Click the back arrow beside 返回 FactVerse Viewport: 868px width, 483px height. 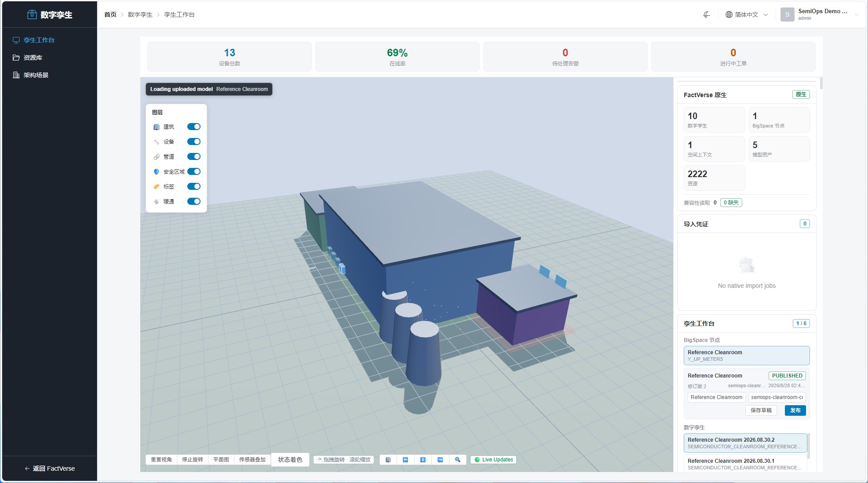coord(27,468)
